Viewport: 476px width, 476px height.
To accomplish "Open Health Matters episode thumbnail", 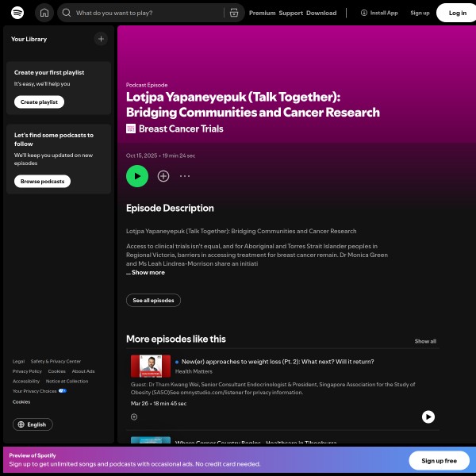I will [x=150, y=366].
